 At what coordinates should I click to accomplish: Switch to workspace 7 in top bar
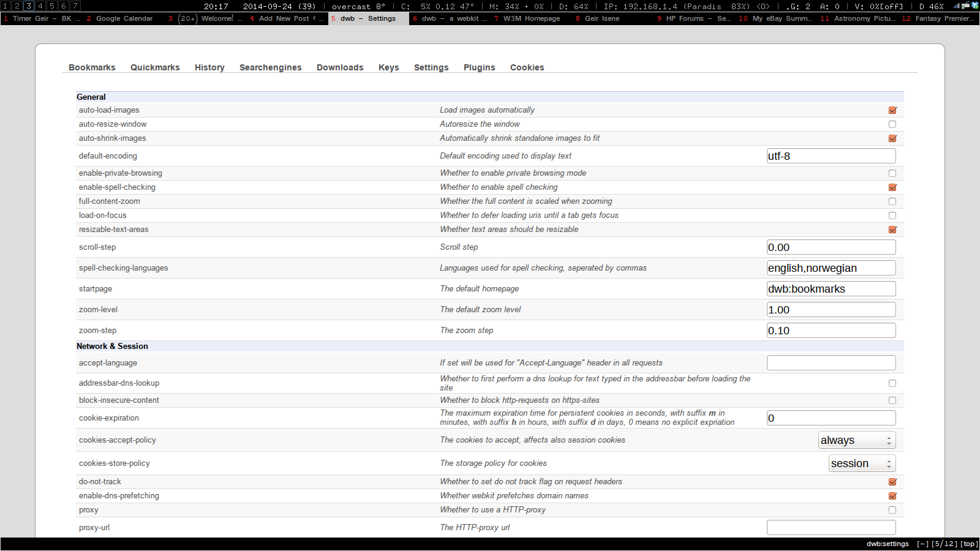[x=75, y=6]
